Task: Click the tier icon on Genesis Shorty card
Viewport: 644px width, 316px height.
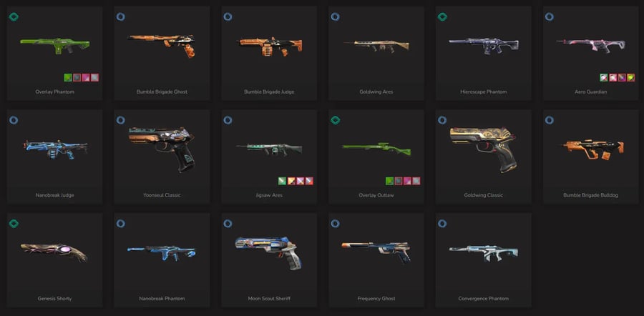Action: pyautogui.click(x=14, y=224)
